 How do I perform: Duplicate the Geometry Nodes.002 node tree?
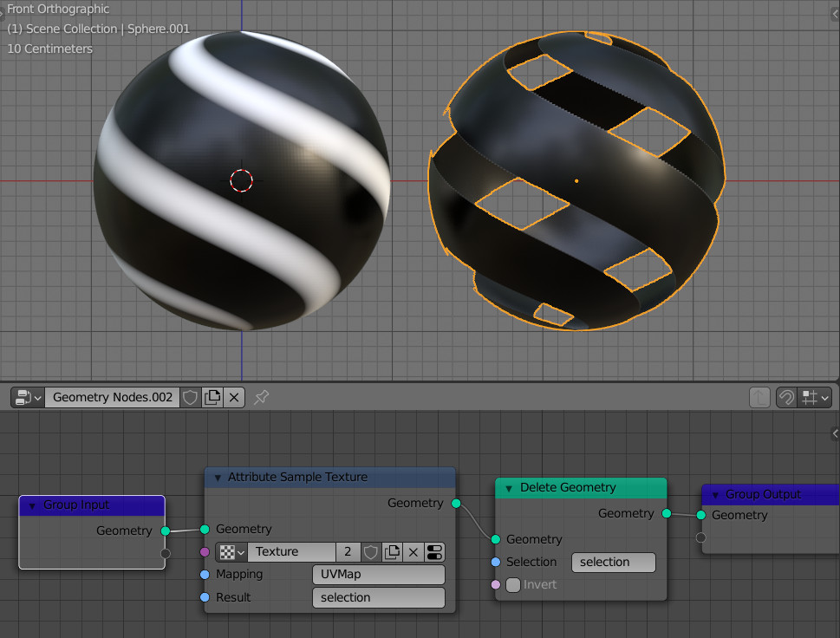click(212, 398)
